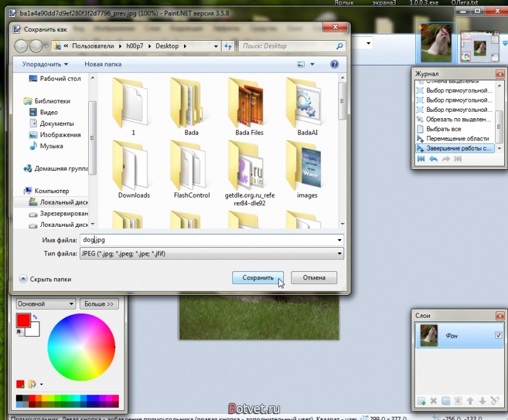Click the refresh button next to address bar
Screen dimensions: 508x420
pyautogui.click(x=228, y=46)
